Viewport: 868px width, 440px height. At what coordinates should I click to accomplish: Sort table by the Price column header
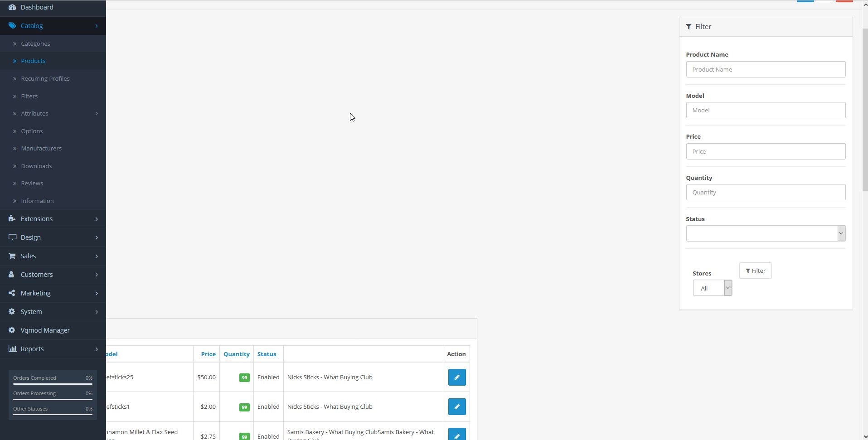[208, 354]
